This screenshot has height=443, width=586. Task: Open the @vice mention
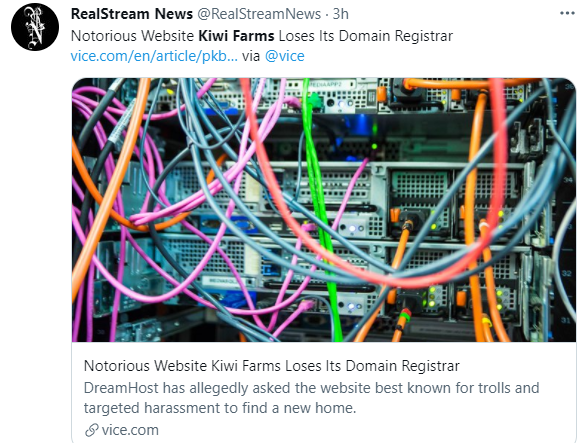284,56
